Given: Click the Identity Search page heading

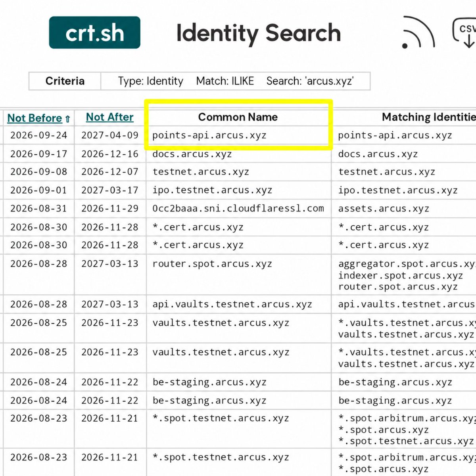Looking at the screenshot, I should (x=259, y=33).
